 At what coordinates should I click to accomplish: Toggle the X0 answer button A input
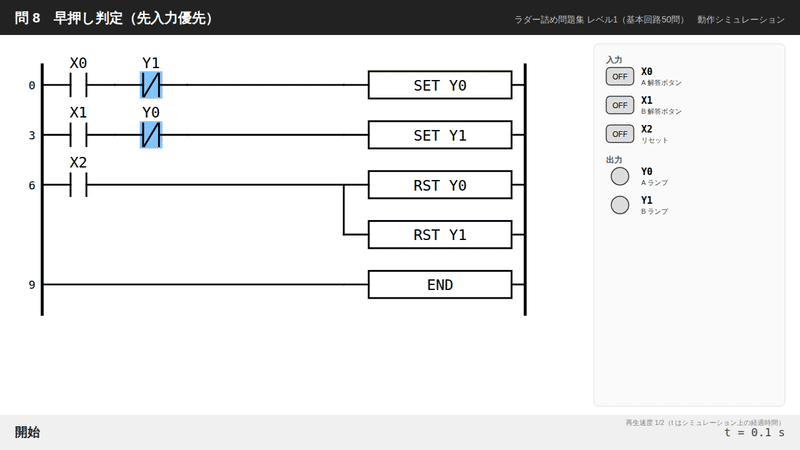(620, 77)
